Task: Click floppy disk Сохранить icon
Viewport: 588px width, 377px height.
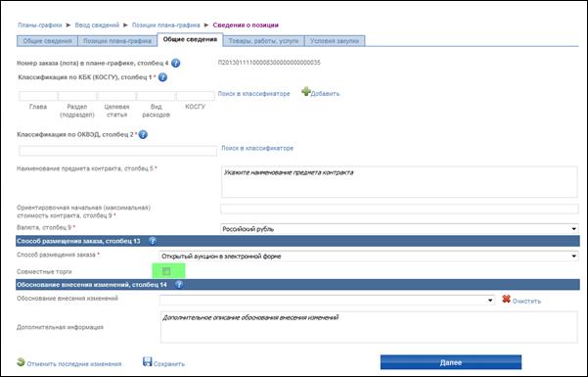Action: 148,361
